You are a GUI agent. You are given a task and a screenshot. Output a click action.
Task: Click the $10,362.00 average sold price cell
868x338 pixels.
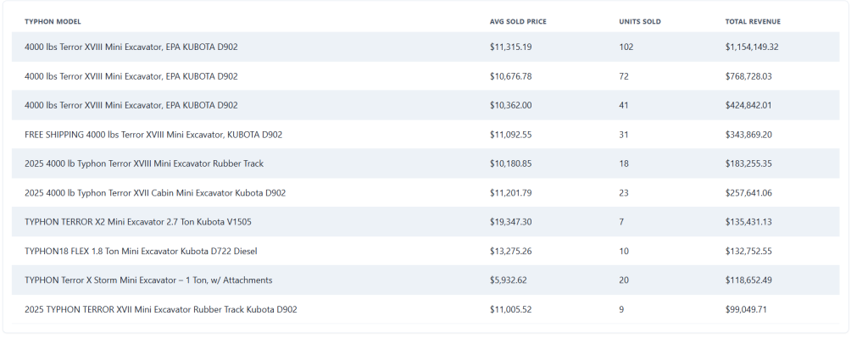coord(510,105)
